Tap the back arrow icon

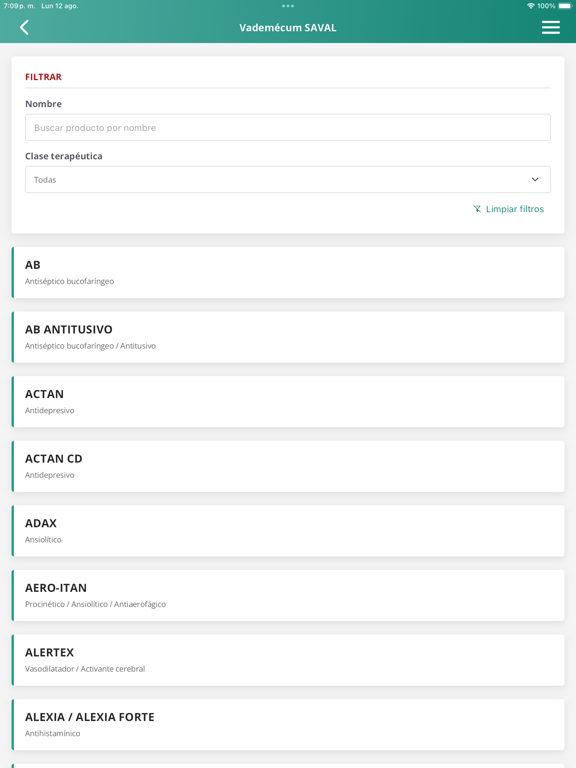tap(24, 27)
